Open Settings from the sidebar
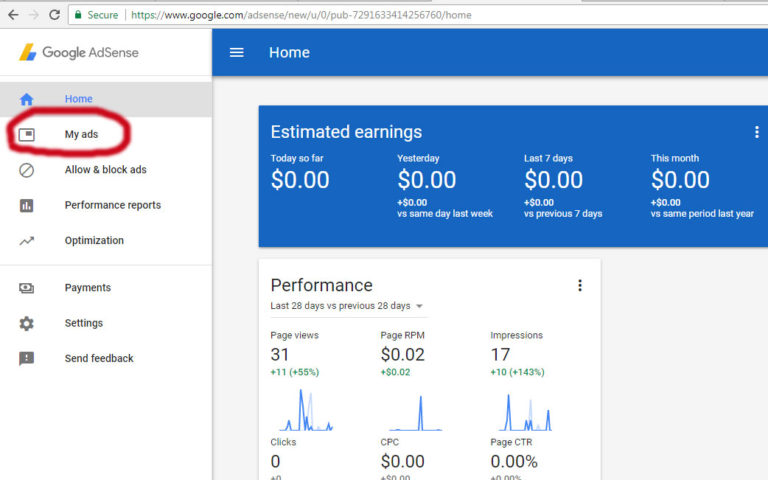Viewport: 768px width, 480px height. coord(106,323)
